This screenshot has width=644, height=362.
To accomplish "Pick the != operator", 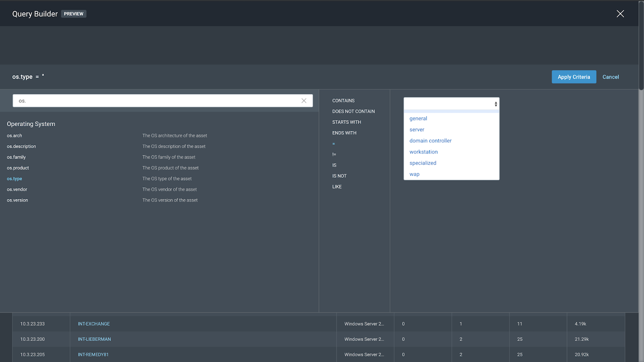I will (x=334, y=154).
